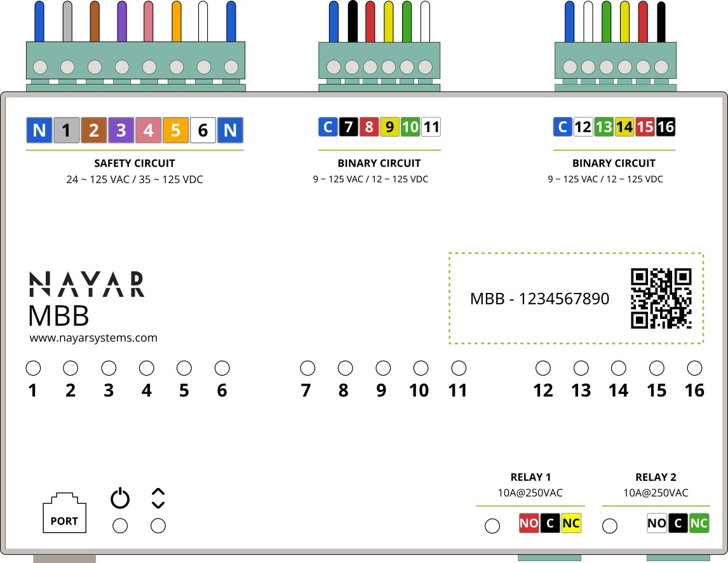Click the orange terminal label 5
Viewport: 728px width, 563px height.
click(x=175, y=130)
